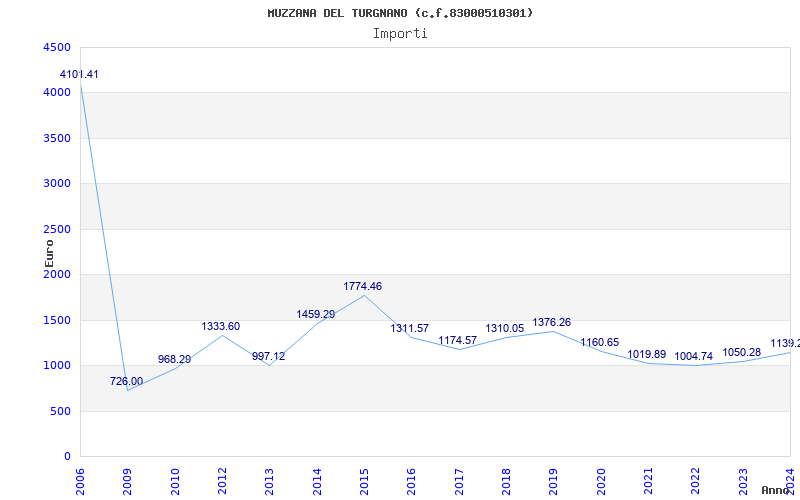Select the 1311.57 data label
This screenshot has height=500, width=800.
coord(410,329)
